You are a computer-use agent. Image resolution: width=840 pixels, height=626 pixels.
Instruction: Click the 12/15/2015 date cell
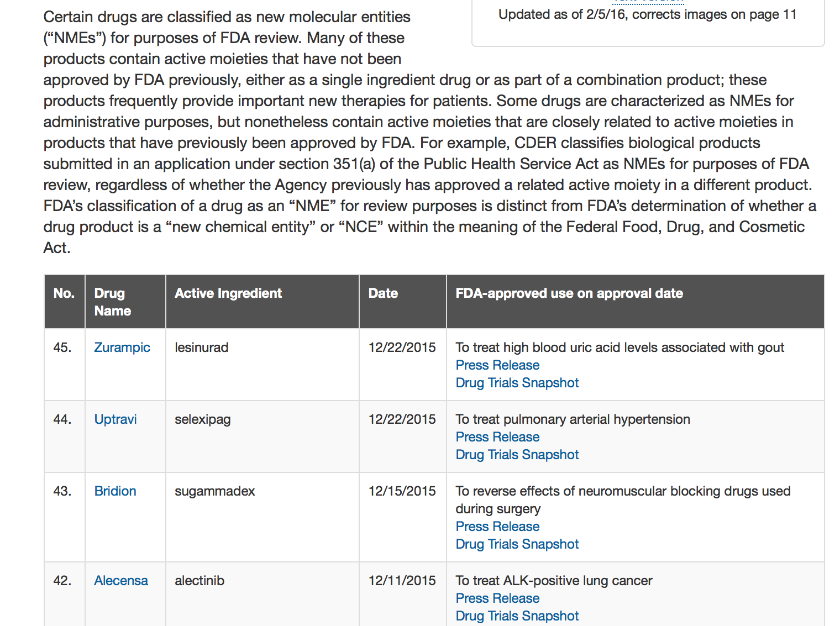402,491
